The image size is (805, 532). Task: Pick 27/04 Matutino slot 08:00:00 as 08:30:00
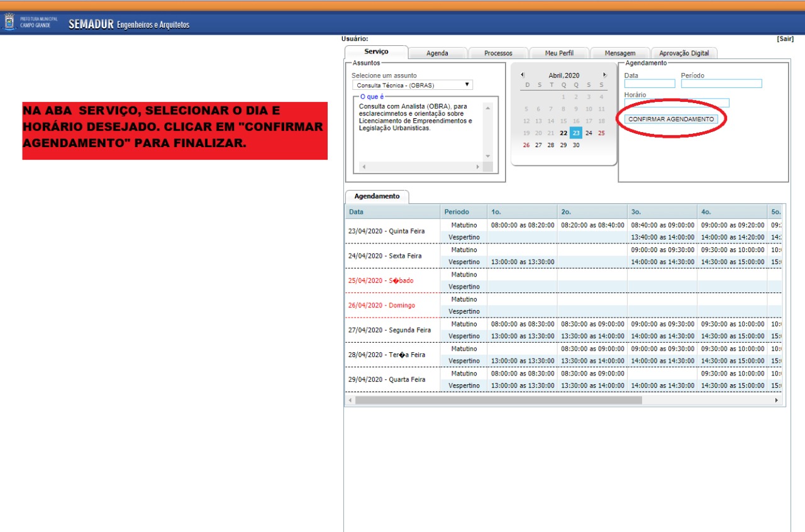click(523, 324)
